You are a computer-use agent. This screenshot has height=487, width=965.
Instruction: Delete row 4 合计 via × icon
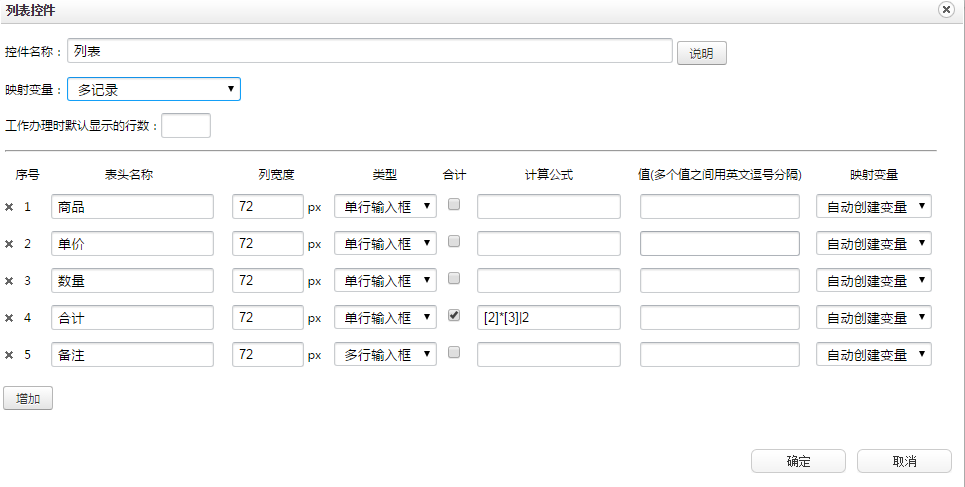pyautogui.click(x=9, y=318)
